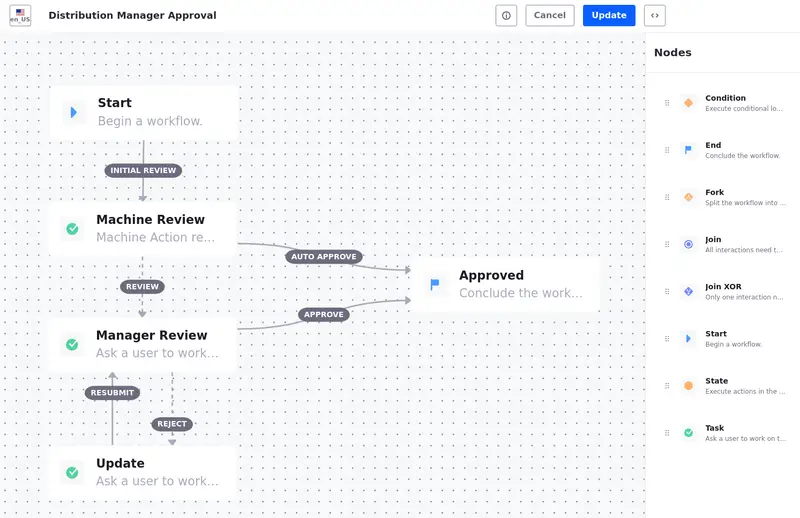800x518 pixels.
Task: Select the End node flag icon
Action: [688, 150]
